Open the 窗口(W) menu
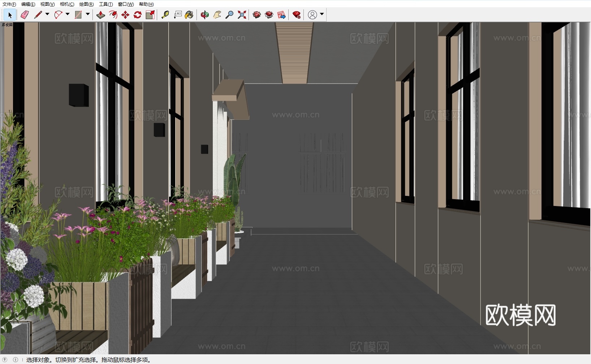This screenshot has width=591, height=364. [x=126, y=4]
